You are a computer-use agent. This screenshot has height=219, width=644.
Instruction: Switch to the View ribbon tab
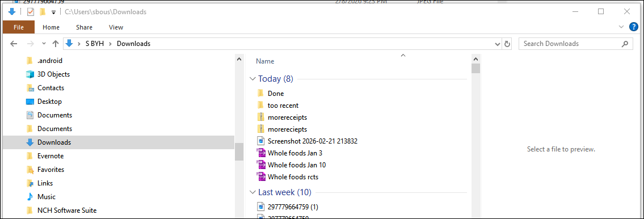coord(116,27)
